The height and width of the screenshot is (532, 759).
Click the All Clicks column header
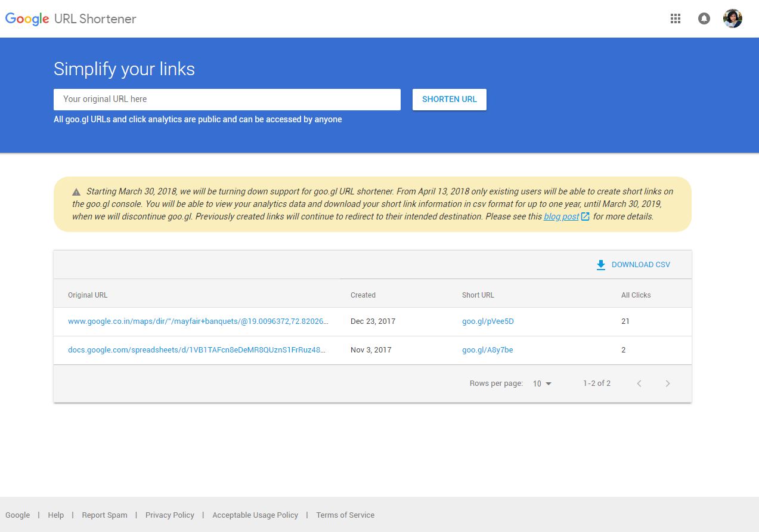636,295
